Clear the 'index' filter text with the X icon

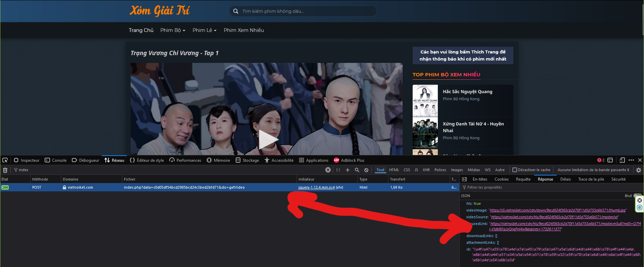[328, 170]
